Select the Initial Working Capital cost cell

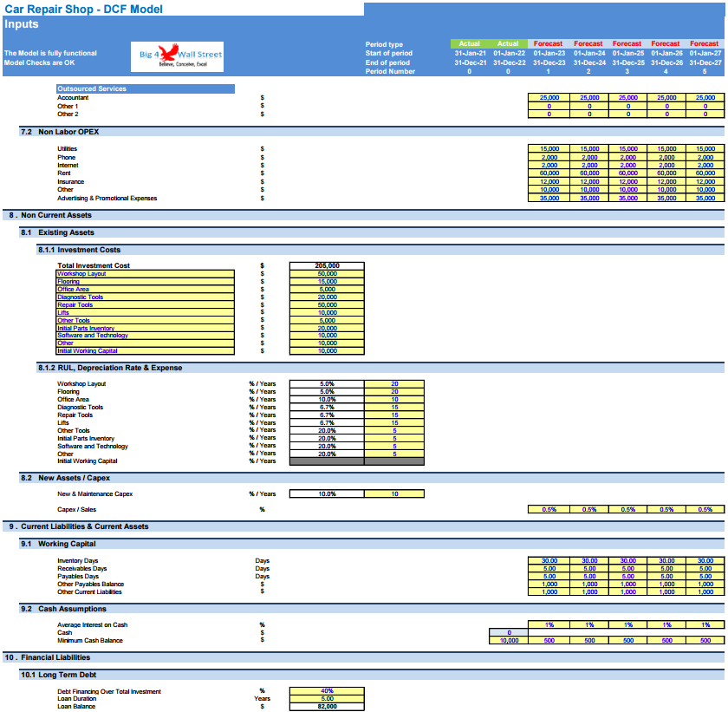click(327, 350)
